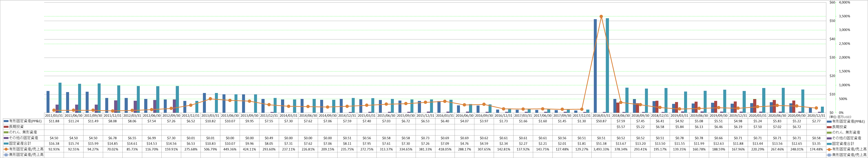Select the 2018/03/31 date column header

601,116
